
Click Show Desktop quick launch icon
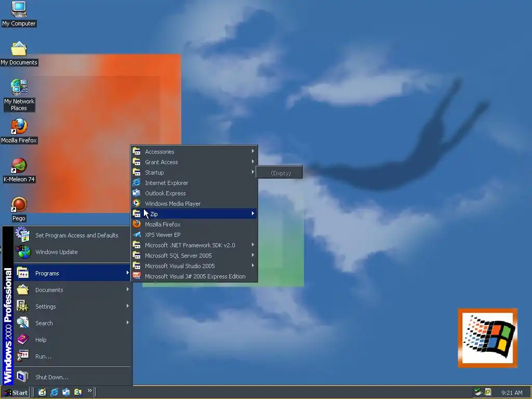42,392
